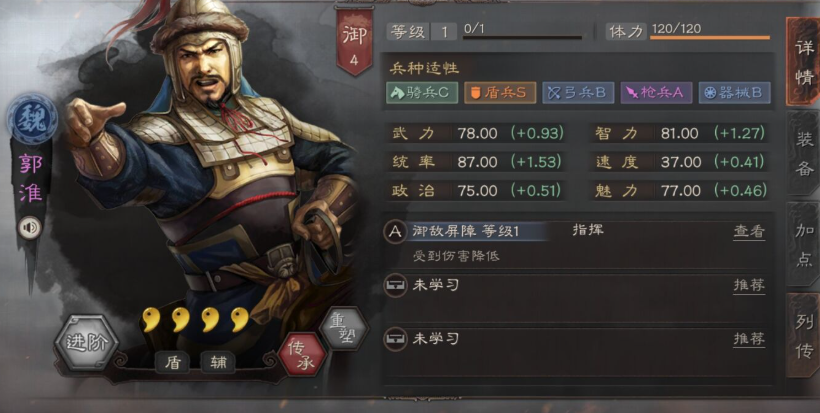Select the second 未学习 empty skill slot icon
Viewport: 820px width, 413px height.
coord(395,339)
